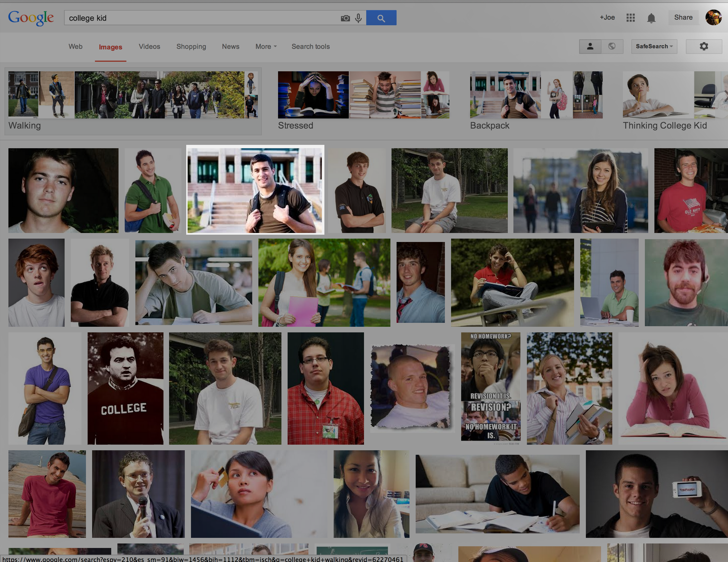This screenshot has width=728, height=562.
Task: Click inside the college kid search field
Action: [x=200, y=18]
